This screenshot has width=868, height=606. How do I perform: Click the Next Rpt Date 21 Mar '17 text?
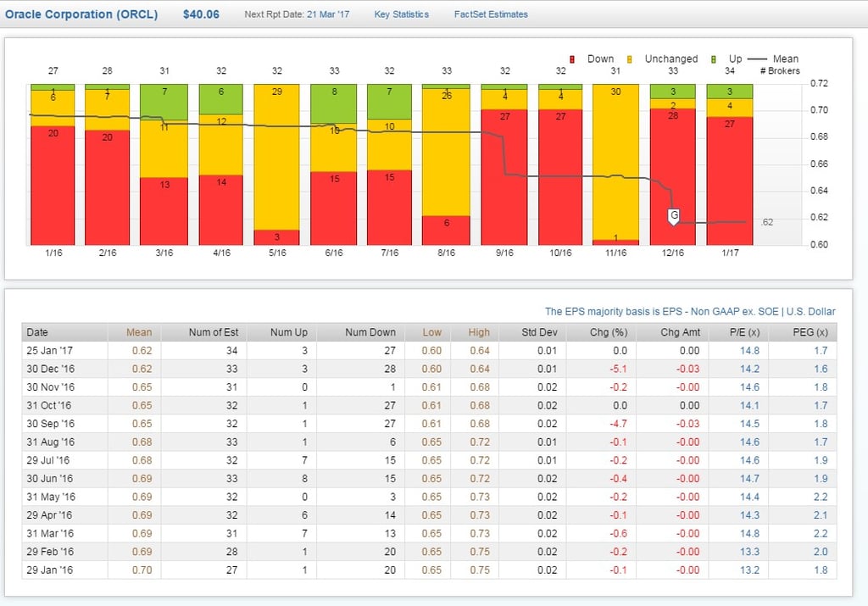point(297,14)
